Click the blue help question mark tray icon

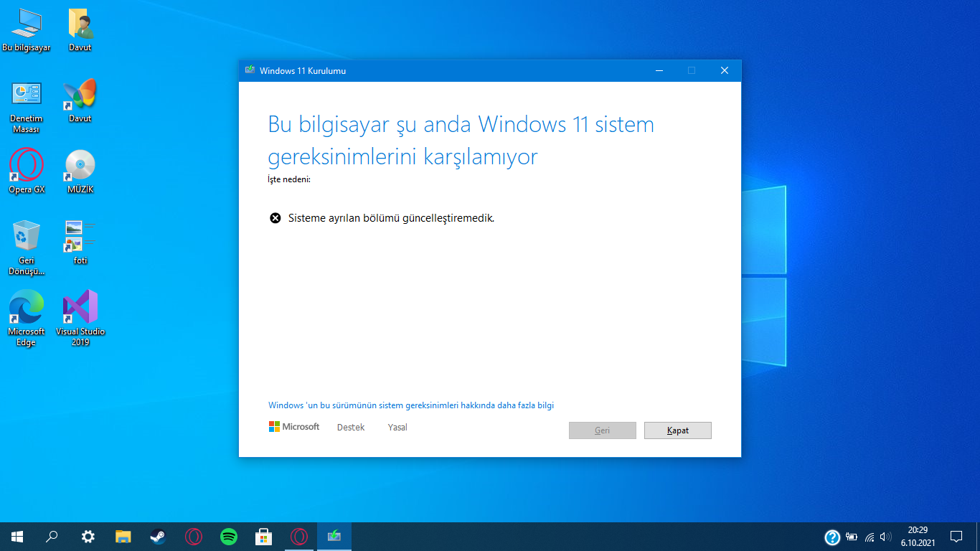(x=832, y=537)
